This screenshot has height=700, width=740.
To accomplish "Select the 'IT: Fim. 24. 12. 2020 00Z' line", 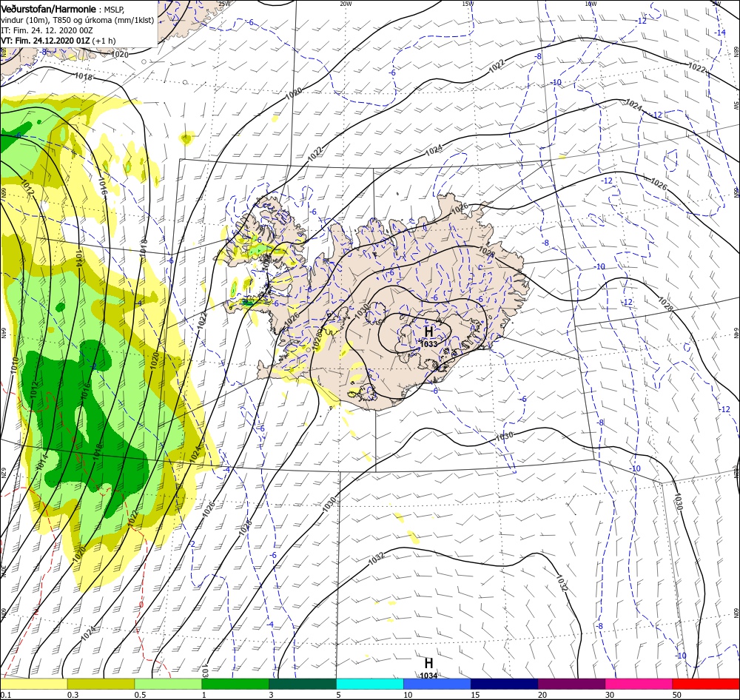I will pyautogui.click(x=47, y=30).
